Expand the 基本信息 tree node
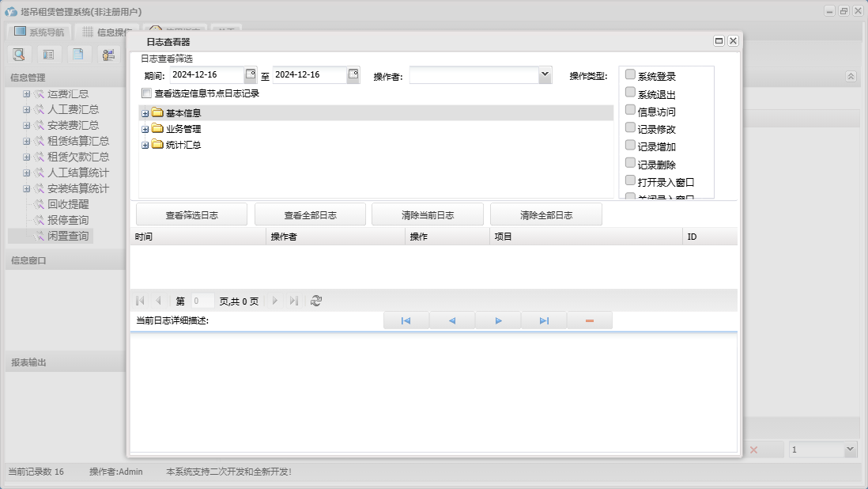This screenshot has width=868, height=489. coord(145,113)
